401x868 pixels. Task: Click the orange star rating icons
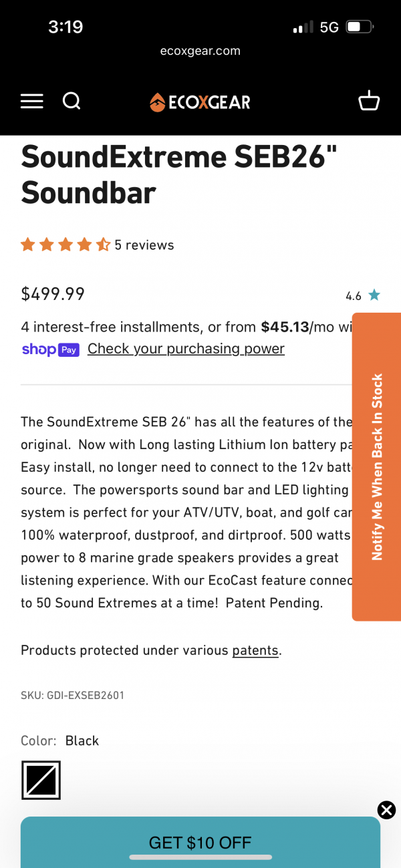pyautogui.click(x=65, y=245)
